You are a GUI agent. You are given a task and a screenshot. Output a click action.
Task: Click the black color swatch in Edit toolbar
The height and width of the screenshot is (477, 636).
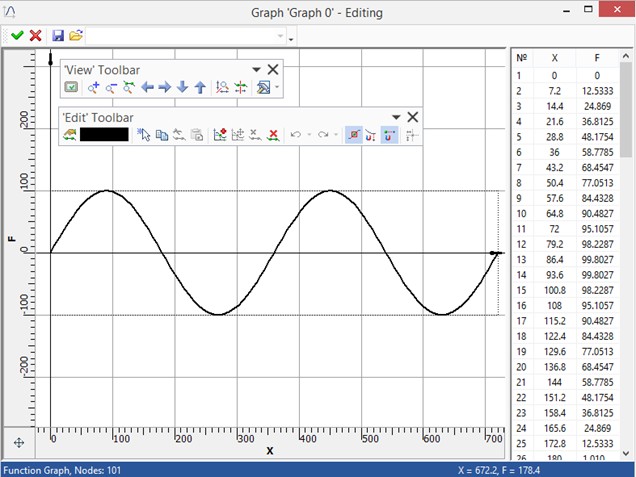pyautogui.click(x=104, y=135)
